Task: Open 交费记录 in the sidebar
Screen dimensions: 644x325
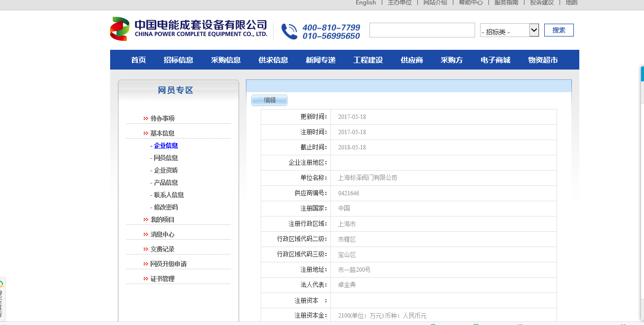Action: 162,249
